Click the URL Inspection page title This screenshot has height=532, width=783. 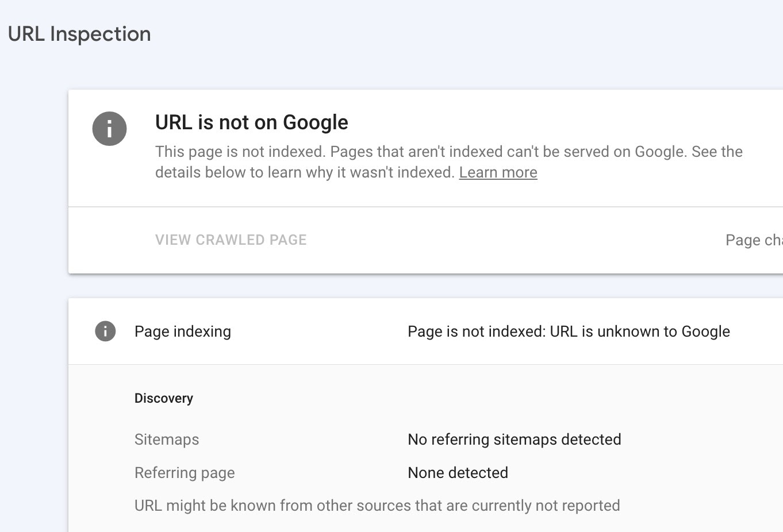point(79,34)
